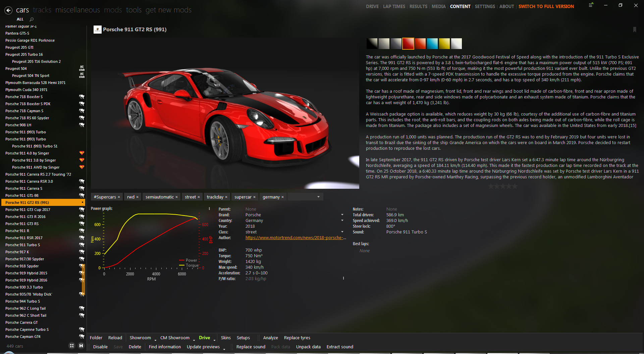Click the horse icon beside Porsche 911 GT3 Cup 2017

[x=82, y=210]
